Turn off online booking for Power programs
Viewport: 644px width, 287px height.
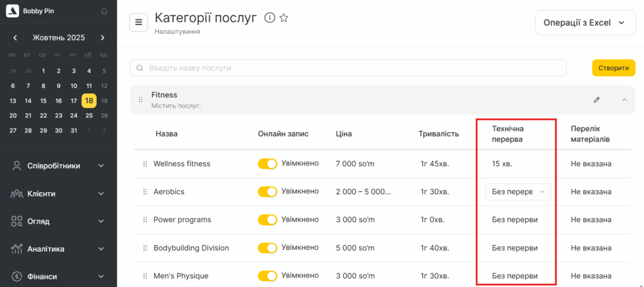click(x=267, y=220)
